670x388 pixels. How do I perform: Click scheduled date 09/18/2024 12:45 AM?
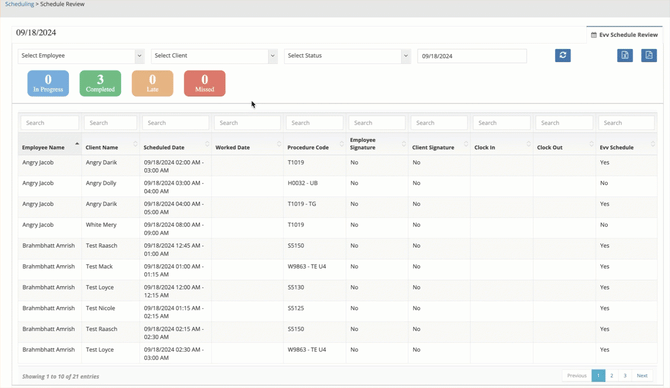pyautogui.click(x=174, y=250)
